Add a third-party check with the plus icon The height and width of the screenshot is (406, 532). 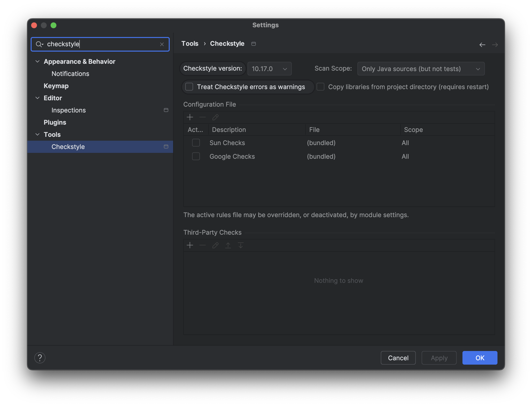[x=190, y=245]
